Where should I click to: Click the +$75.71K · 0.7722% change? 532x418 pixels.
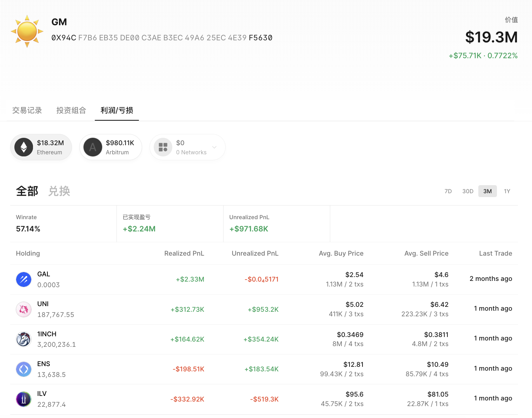click(483, 56)
